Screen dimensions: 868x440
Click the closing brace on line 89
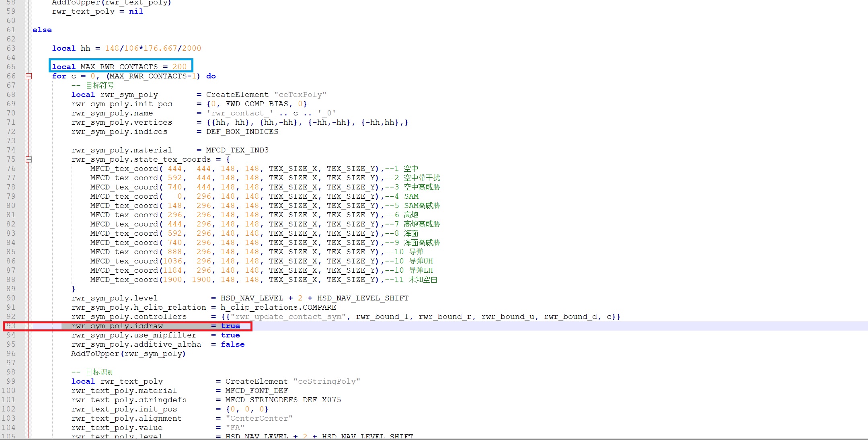coord(73,289)
